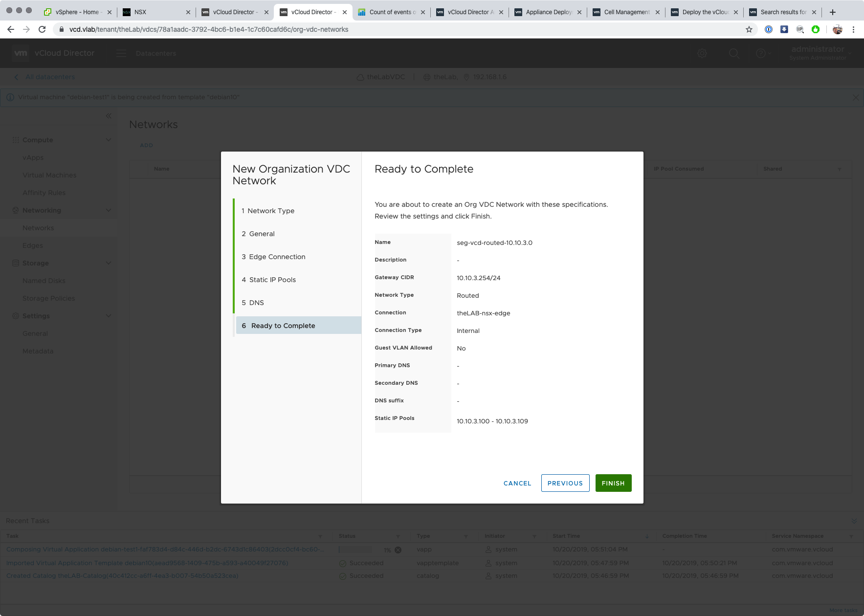Image resolution: width=864 pixels, height=616 pixels.
Task: Cancel the New Organization VDC Network wizard
Action: click(517, 483)
